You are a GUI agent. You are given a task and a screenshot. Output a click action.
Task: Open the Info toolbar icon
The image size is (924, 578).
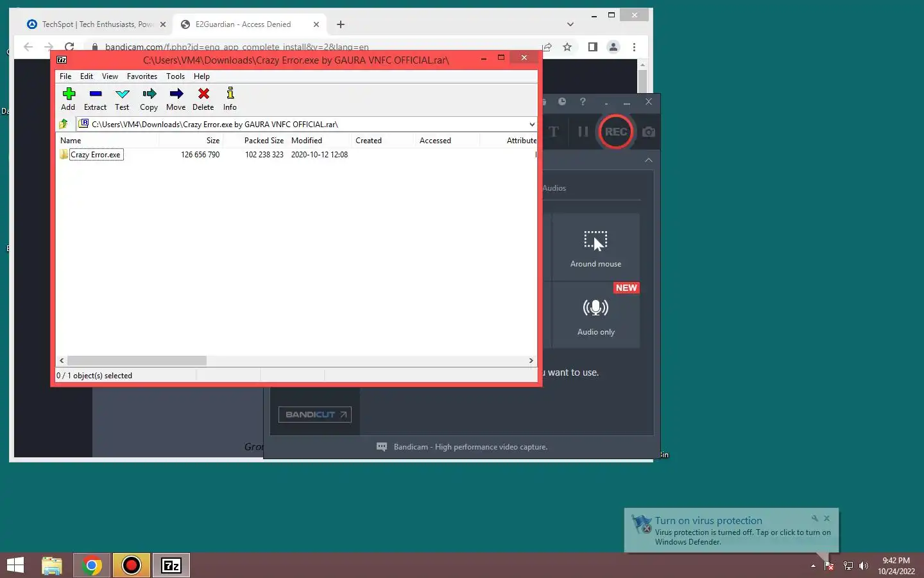230,99
